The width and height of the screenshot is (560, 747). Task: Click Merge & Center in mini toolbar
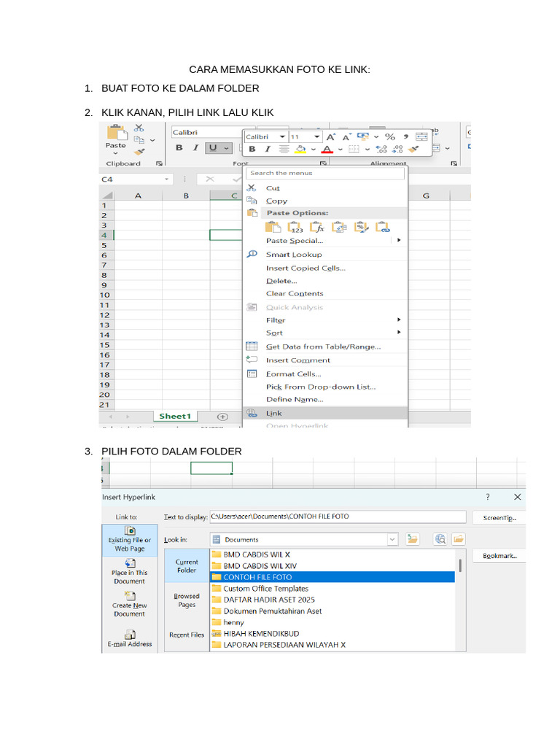422,136
